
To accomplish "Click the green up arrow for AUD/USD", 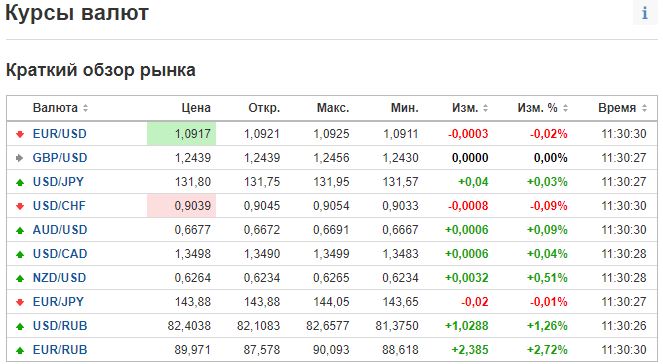I will [20, 230].
